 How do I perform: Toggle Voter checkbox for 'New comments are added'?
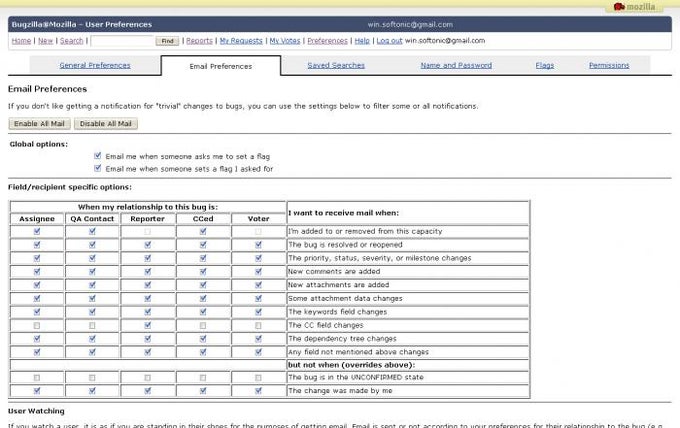(258, 272)
